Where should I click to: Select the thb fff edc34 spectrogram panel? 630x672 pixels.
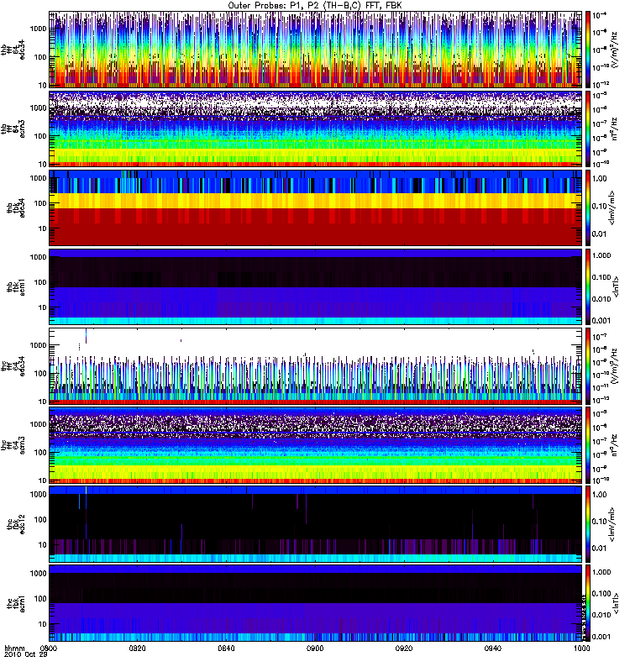316,50
